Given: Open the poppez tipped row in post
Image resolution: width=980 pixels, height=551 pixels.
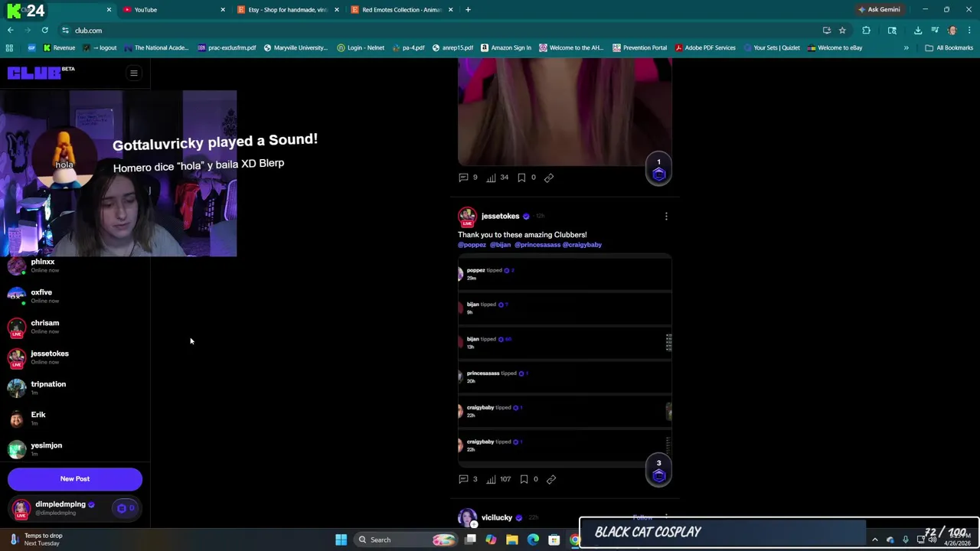Looking at the screenshot, I should [x=565, y=274].
